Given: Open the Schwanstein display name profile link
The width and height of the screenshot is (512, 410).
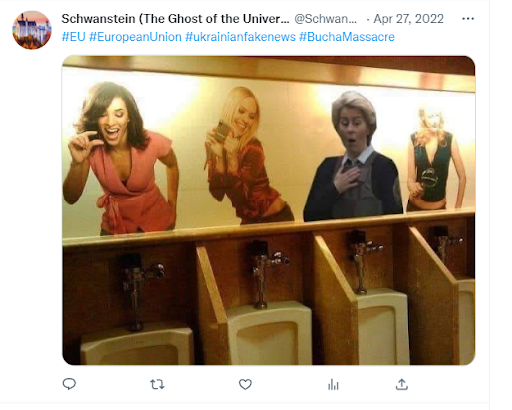Looking at the screenshot, I should 175,19.
